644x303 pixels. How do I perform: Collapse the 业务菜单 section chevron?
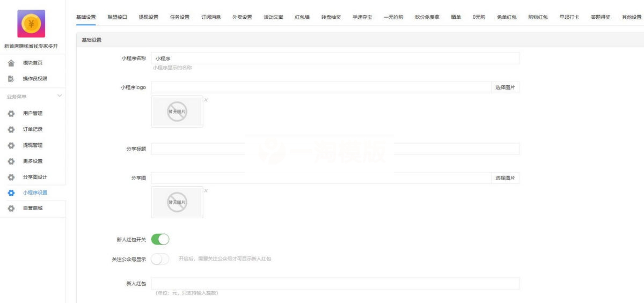(x=60, y=96)
